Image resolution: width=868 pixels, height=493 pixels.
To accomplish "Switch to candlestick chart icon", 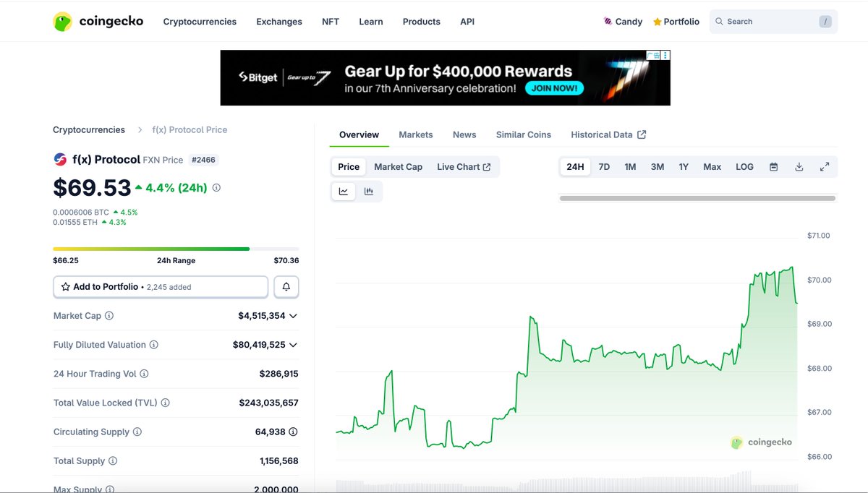I will click(369, 192).
